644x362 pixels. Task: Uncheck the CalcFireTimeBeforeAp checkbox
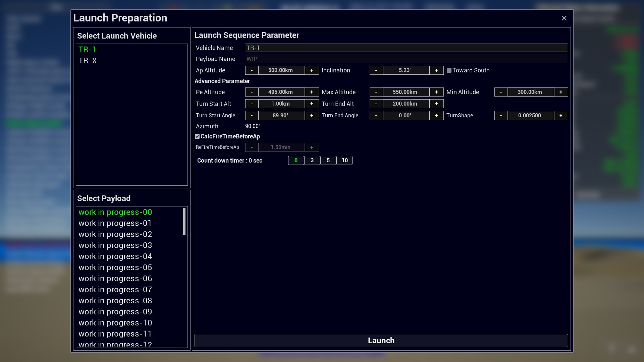[x=197, y=136]
